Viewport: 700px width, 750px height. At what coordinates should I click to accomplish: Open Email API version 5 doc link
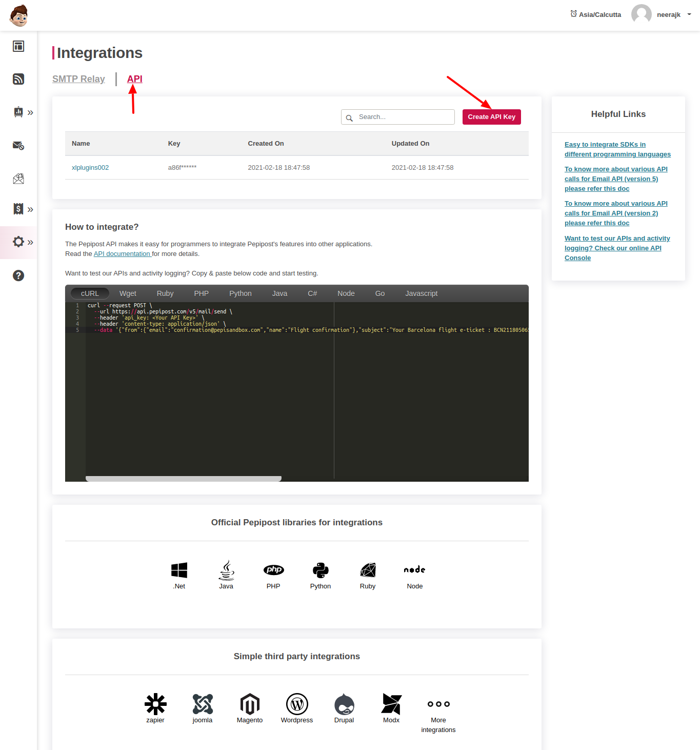pyautogui.click(x=616, y=179)
